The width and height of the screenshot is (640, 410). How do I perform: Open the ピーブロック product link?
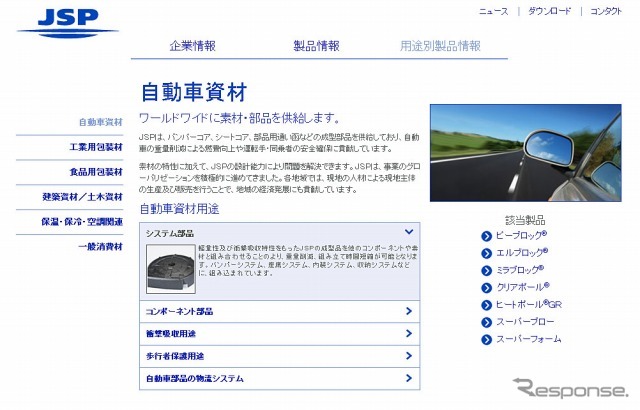click(x=521, y=235)
